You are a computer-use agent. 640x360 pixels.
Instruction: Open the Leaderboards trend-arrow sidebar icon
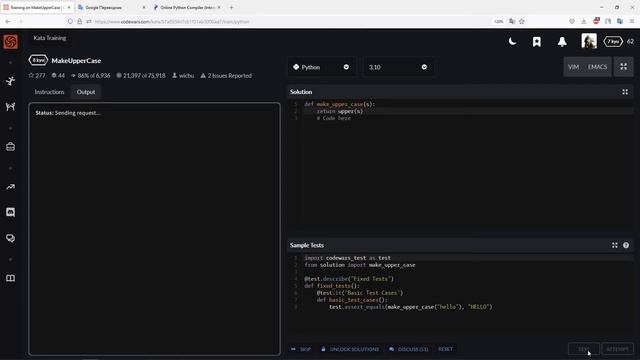click(11, 187)
